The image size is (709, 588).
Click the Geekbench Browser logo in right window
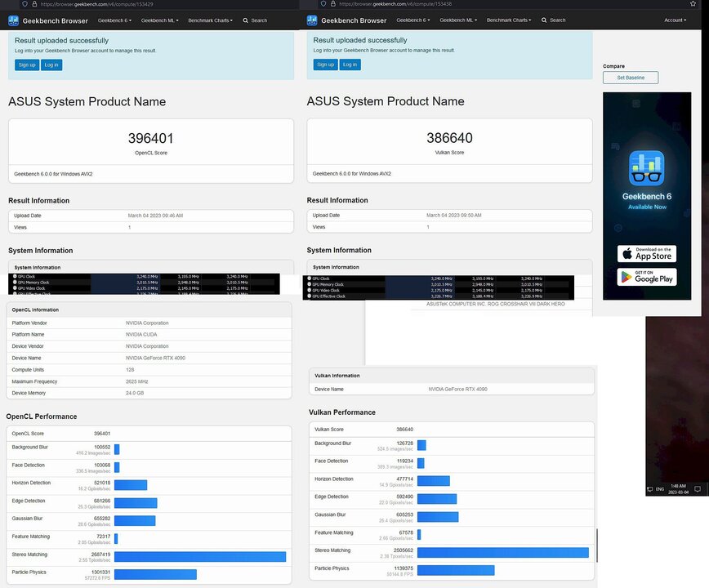click(x=312, y=20)
